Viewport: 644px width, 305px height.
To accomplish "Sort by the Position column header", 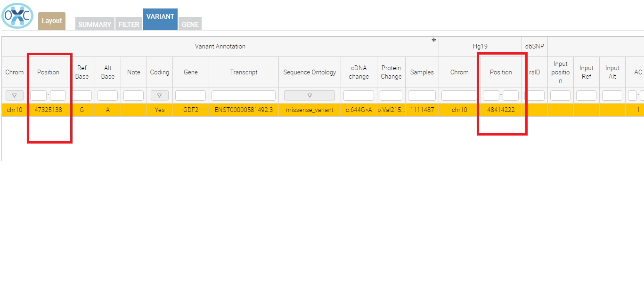I will pos(49,72).
